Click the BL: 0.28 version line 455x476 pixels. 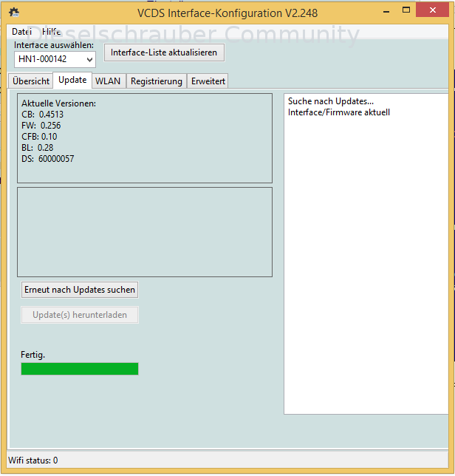[x=38, y=148]
